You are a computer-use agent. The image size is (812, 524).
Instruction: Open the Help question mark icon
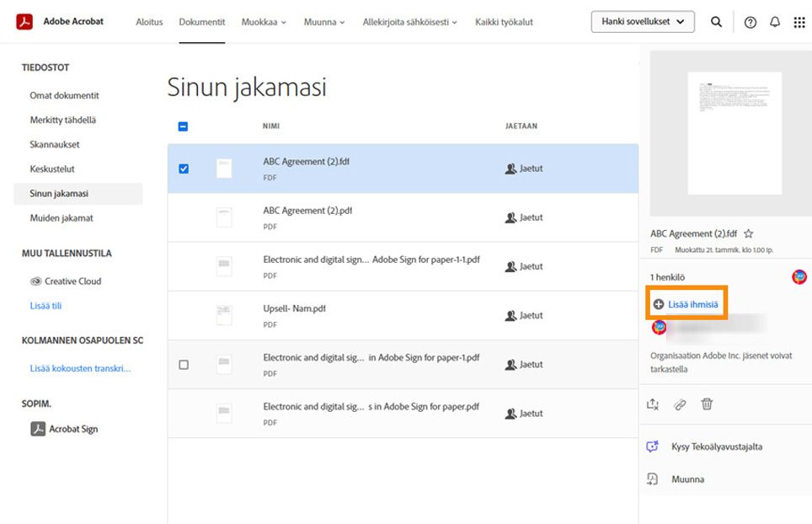tap(750, 22)
